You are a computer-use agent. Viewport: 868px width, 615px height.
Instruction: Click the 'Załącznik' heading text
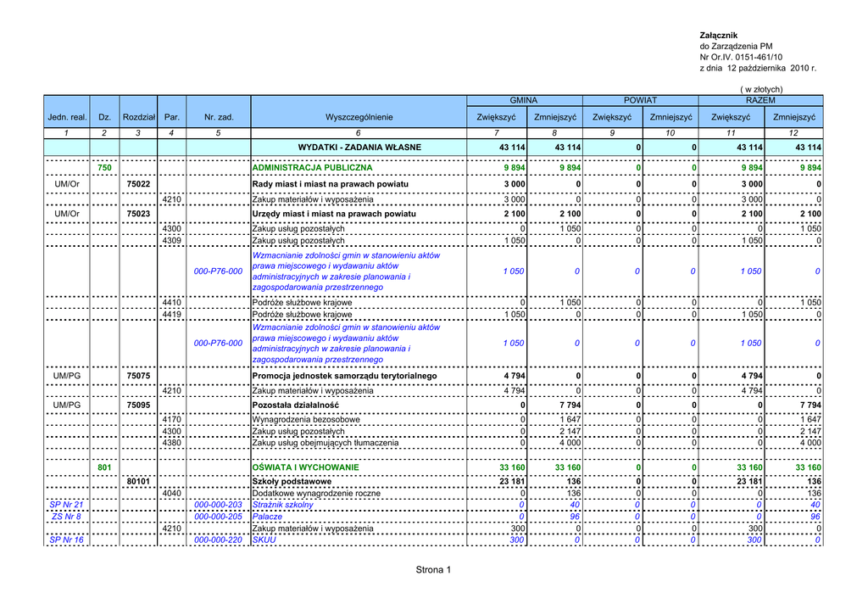coord(718,34)
